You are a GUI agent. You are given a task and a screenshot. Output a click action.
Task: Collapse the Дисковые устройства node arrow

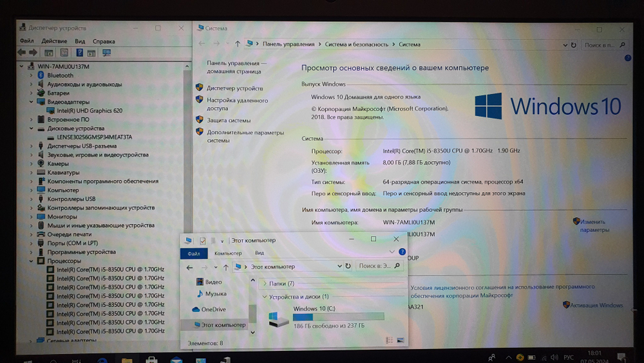click(x=31, y=128)
